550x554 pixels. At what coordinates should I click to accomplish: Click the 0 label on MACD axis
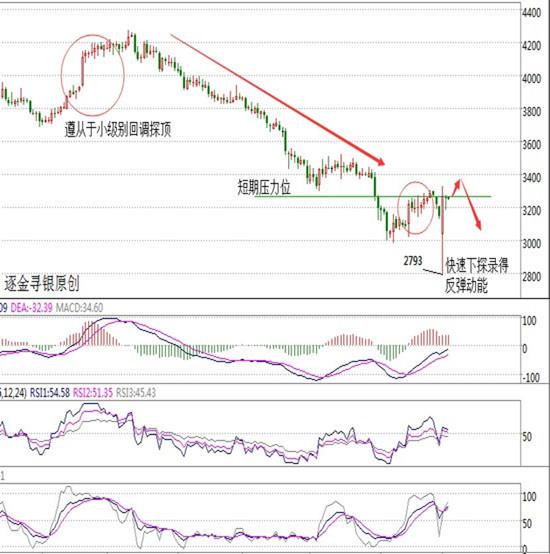pyautogui.click(x=525, y=349)
